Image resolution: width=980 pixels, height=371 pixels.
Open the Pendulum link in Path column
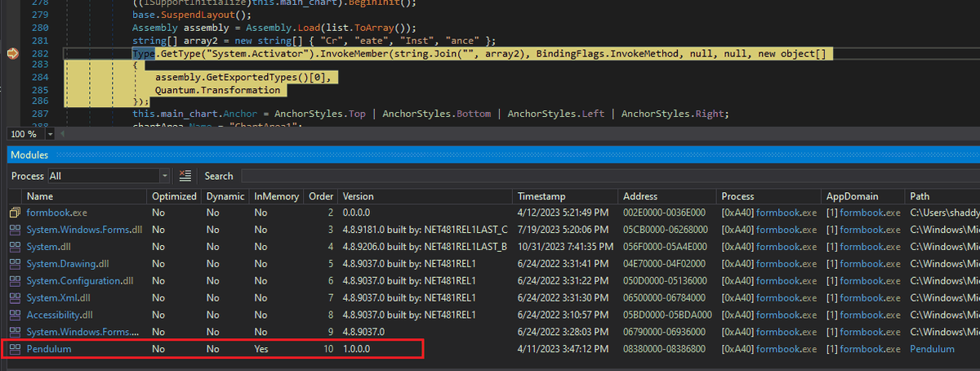pos(932,349)
